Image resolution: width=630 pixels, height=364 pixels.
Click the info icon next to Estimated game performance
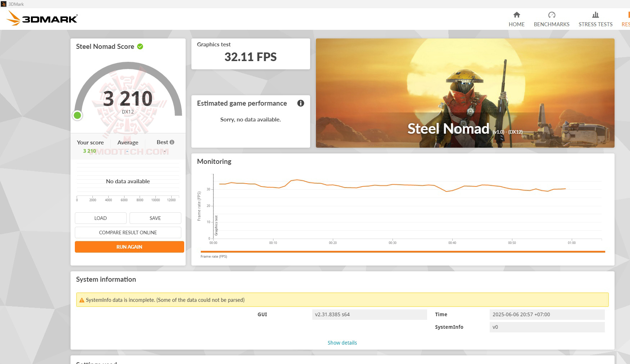[x=301, y=103]
